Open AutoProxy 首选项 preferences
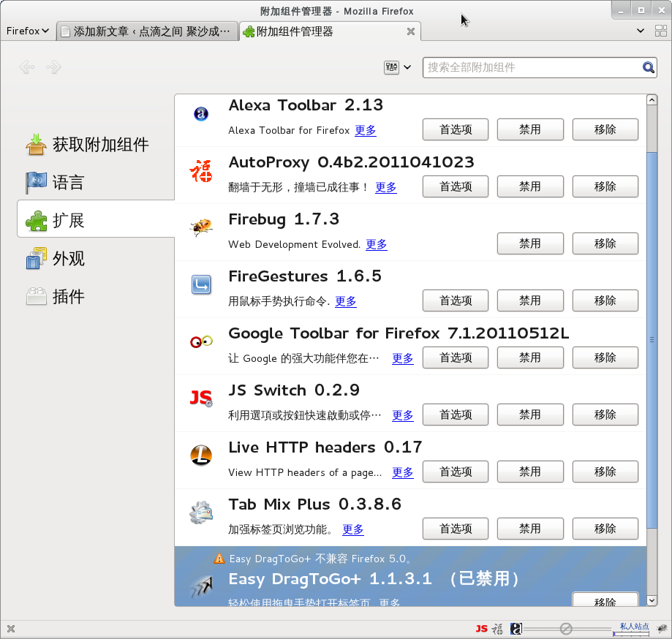The image size is (672, 639). 455,186
